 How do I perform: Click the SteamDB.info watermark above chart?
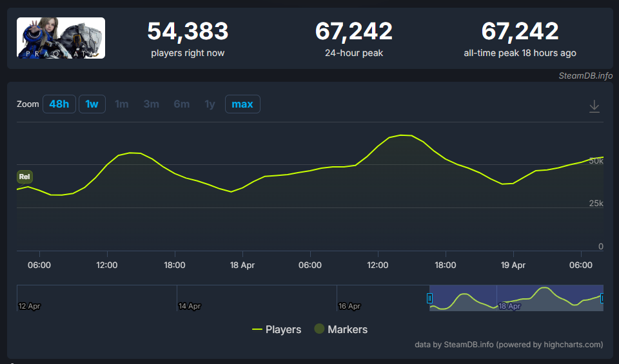pos(585,75)
